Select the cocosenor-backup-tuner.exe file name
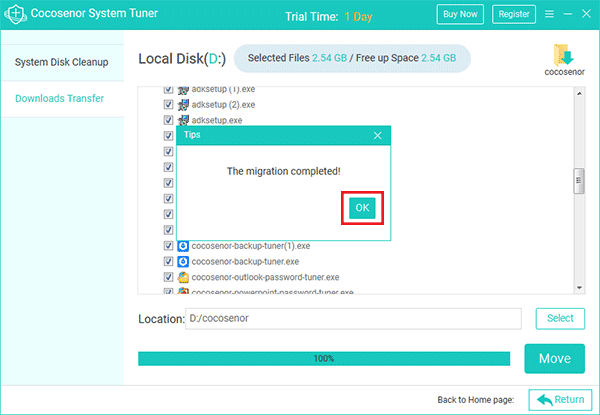 tap(245, 262)
